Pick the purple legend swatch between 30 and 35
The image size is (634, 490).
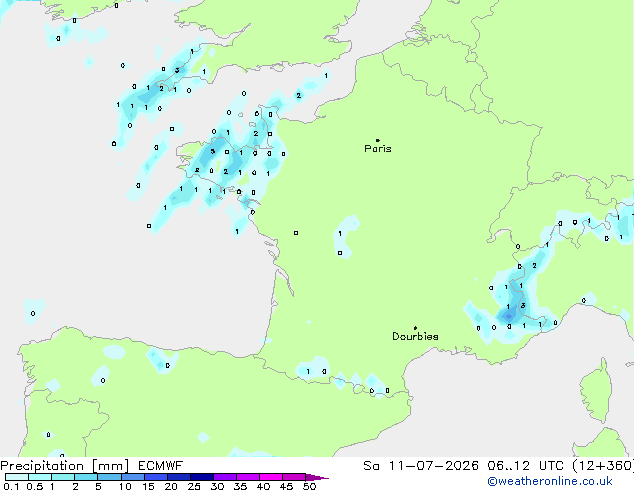pos(225,477)
